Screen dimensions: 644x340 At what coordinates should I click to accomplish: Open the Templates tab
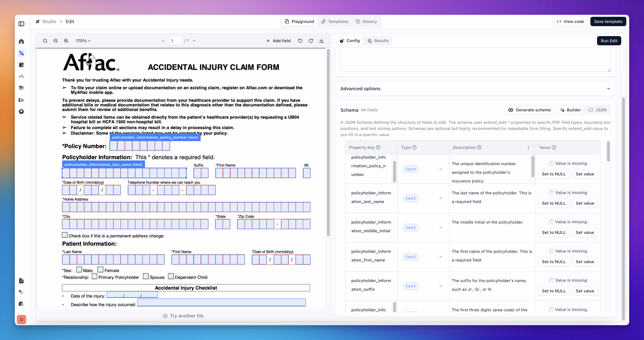pos(335,21)
